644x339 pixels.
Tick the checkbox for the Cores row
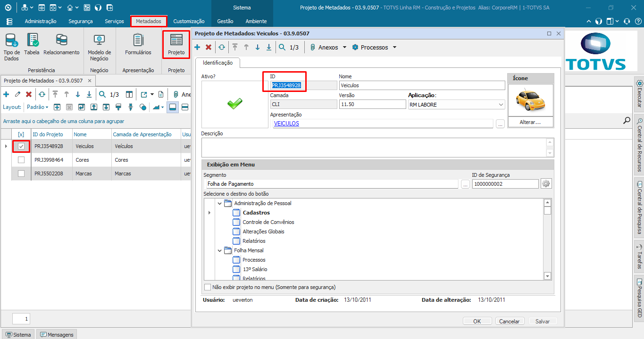pos(21,160)
